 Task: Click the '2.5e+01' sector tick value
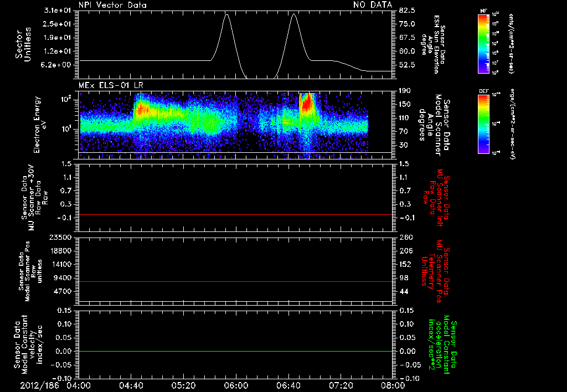(58, 24)
